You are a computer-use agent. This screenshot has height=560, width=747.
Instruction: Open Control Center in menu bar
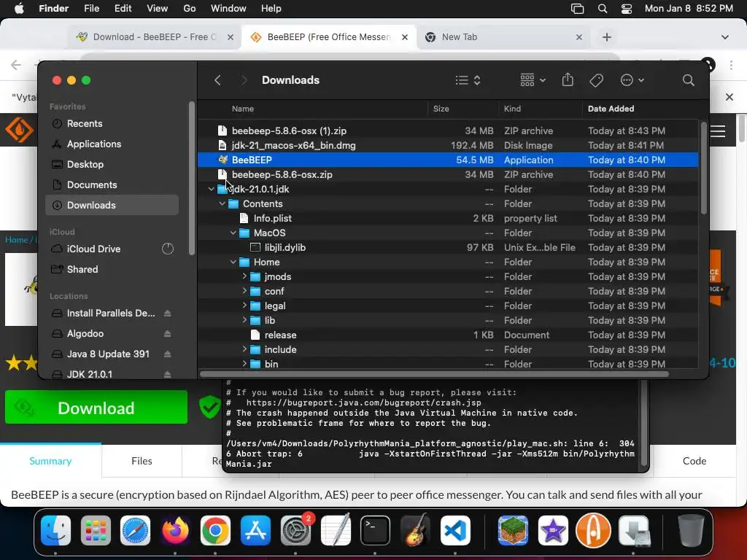coord(627,9)
